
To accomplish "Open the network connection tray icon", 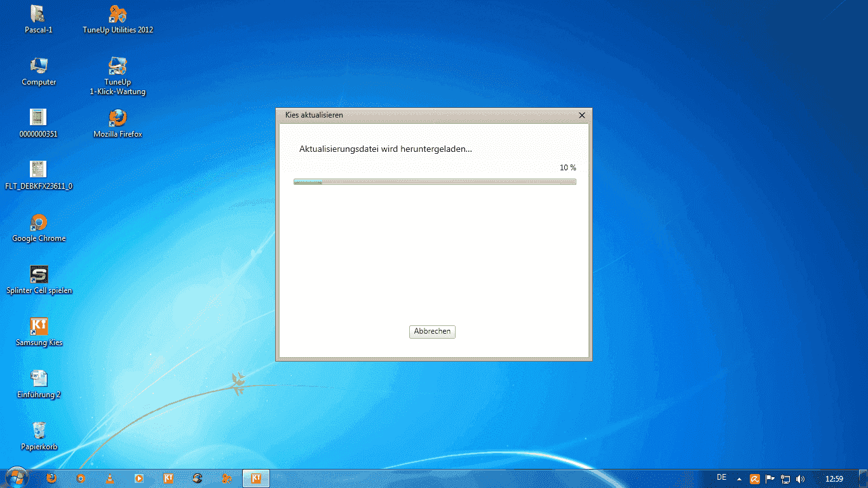I will pyautogui.click(x=785, y=479).
